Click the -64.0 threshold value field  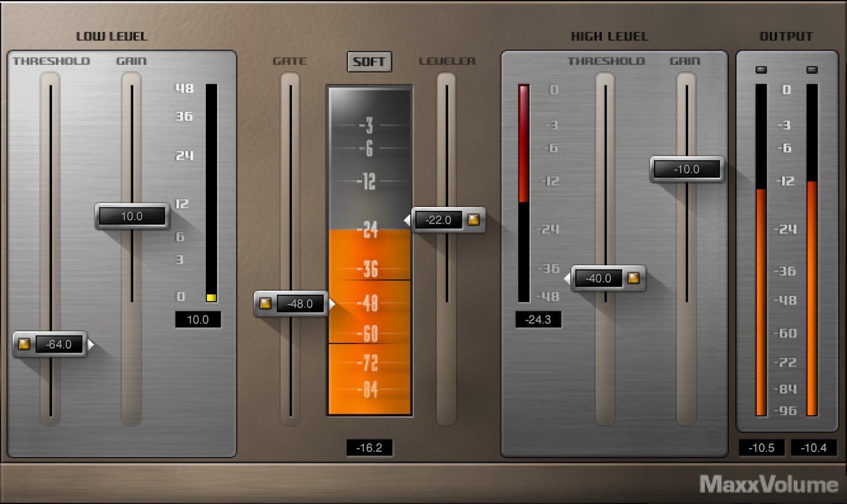click(x=59, y=344)
